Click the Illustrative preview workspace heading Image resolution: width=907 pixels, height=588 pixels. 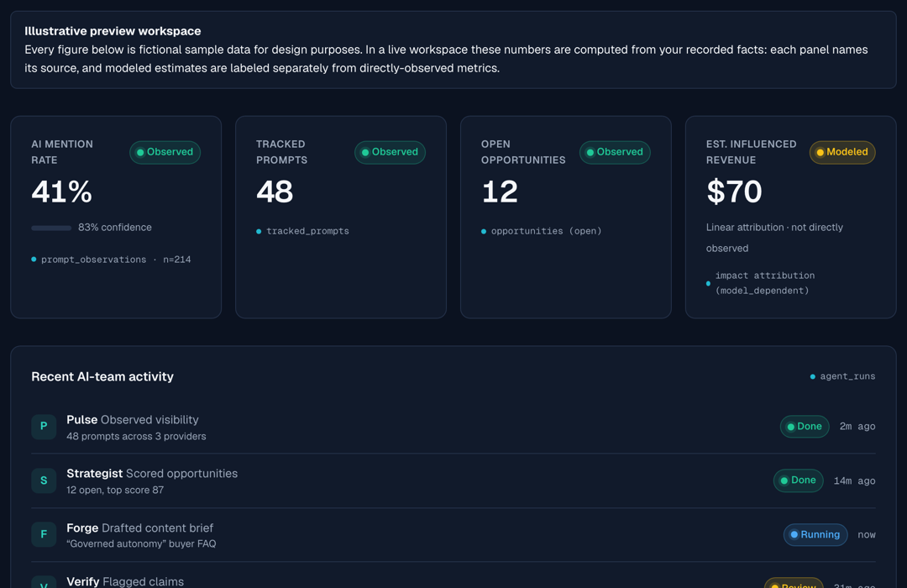(113, 31)
